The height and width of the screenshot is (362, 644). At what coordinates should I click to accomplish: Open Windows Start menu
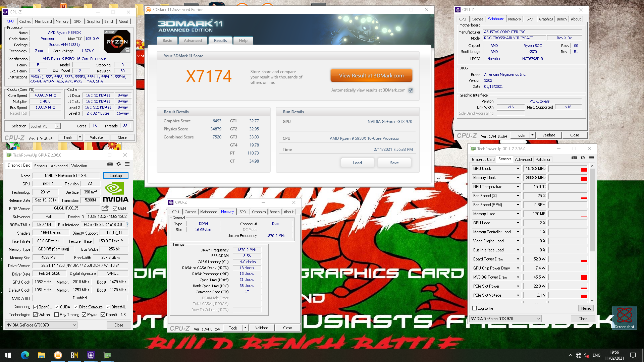point(8,355)
